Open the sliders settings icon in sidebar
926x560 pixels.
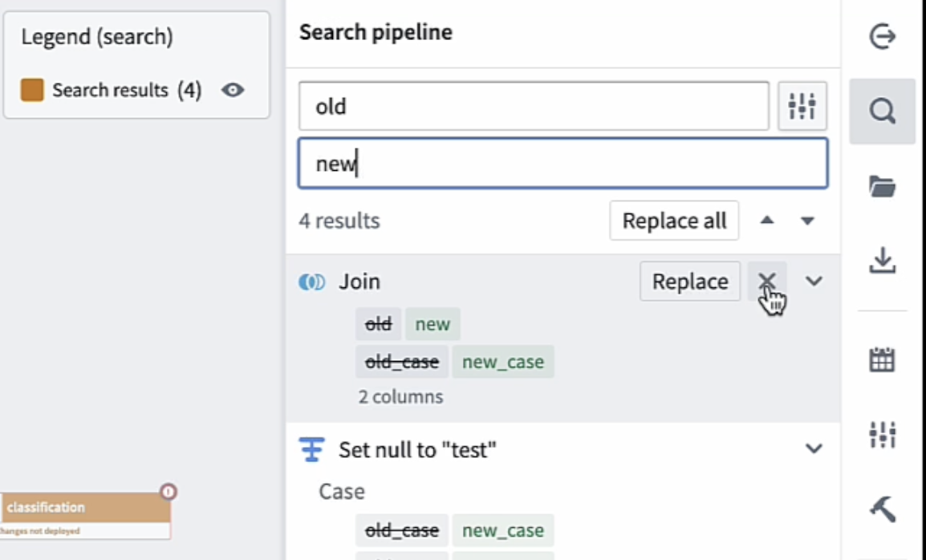point(883,435)
